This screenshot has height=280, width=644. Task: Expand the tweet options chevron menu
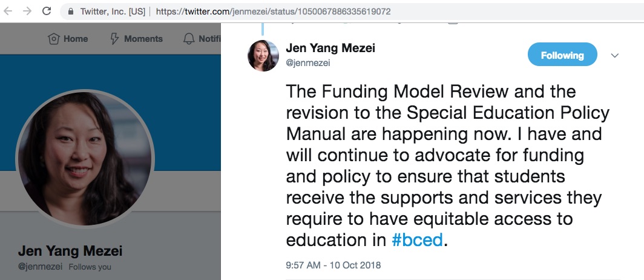615,55
